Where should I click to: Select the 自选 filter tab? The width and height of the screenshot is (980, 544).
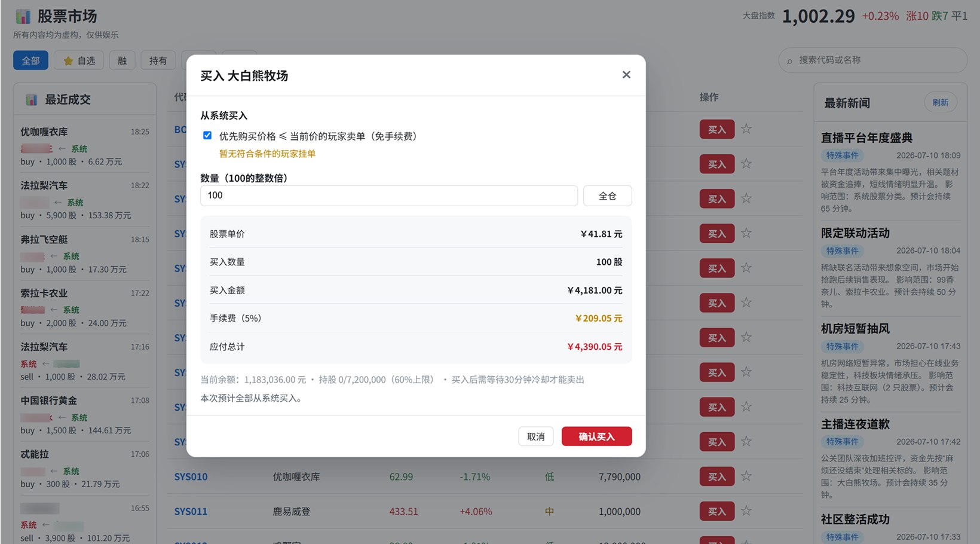(x=79, y=60)
